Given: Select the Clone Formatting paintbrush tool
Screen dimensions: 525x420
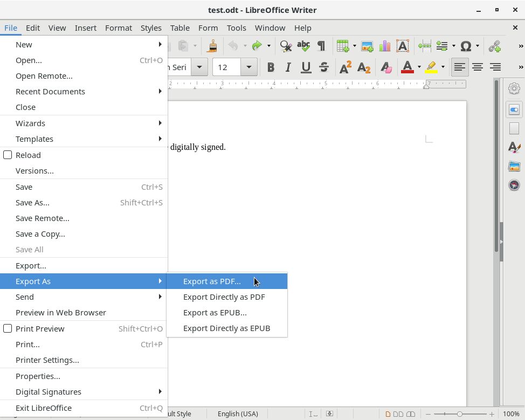Looking at the screenshot, I should coord(212,46).
